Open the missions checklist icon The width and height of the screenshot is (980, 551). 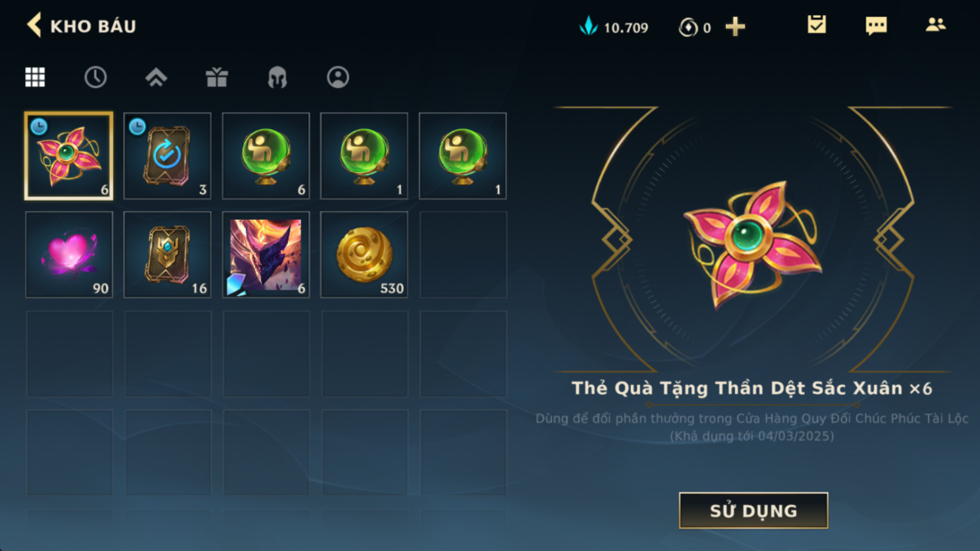click(x=817, y=25)
